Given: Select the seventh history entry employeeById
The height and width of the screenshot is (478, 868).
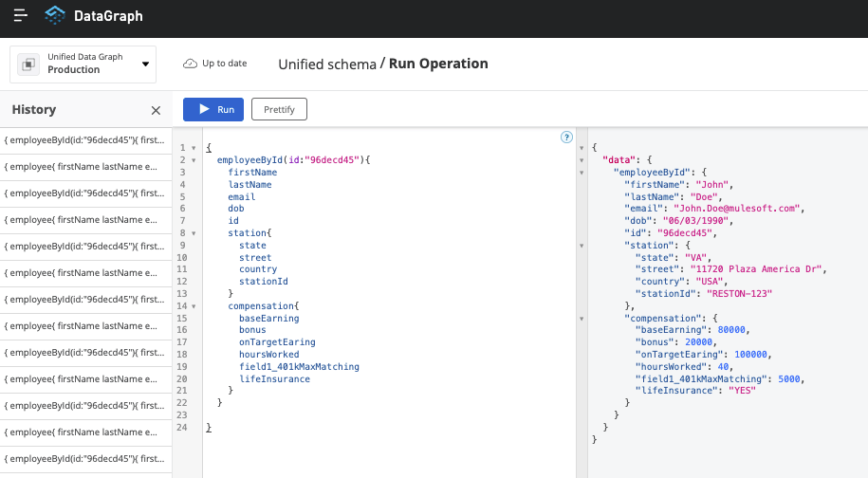Looking at the screenshot, I should tap(85, 300).
